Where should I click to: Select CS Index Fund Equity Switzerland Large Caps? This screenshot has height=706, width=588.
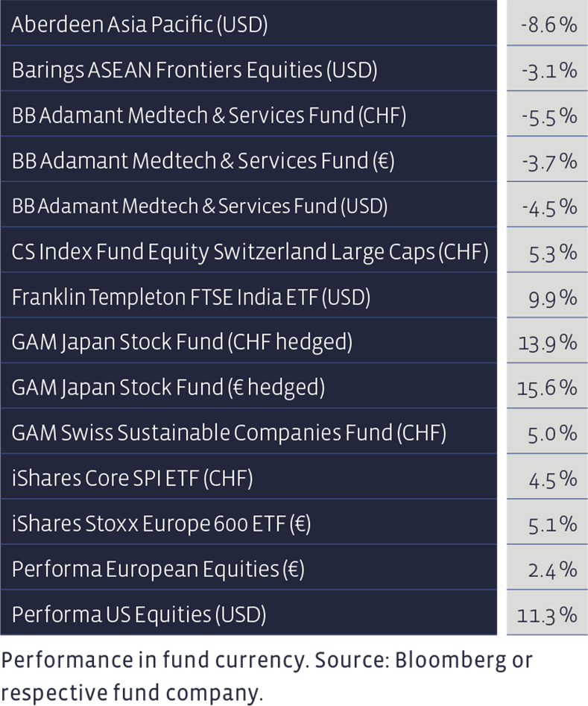click(x=249, y=251)
